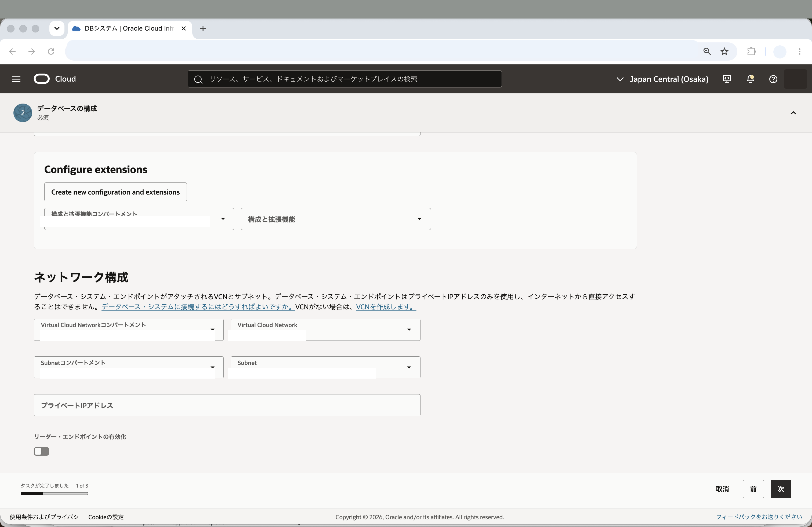Open データベース・システムに接続するには link
Screen dimensions: 812x527
198,307
